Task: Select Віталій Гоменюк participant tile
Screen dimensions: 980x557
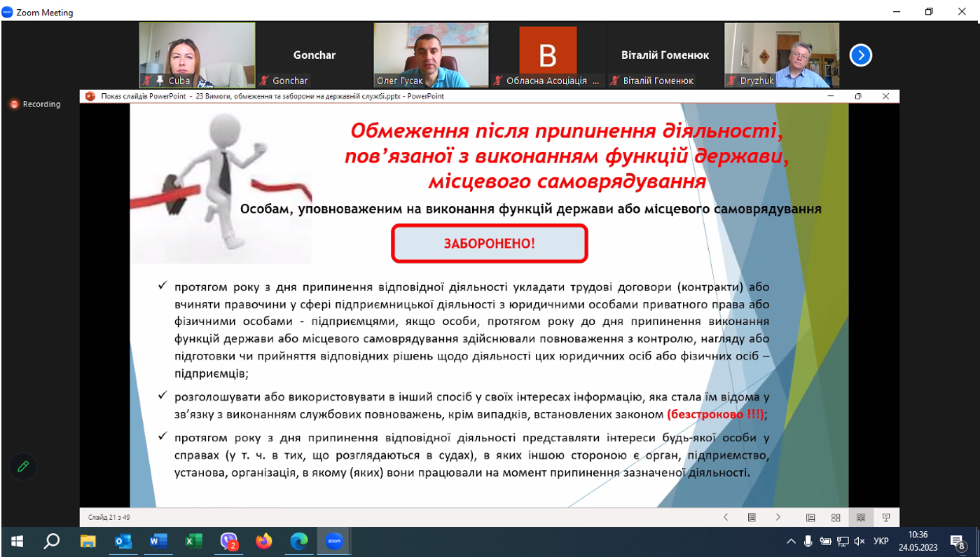Action: [x=665, y=55]
